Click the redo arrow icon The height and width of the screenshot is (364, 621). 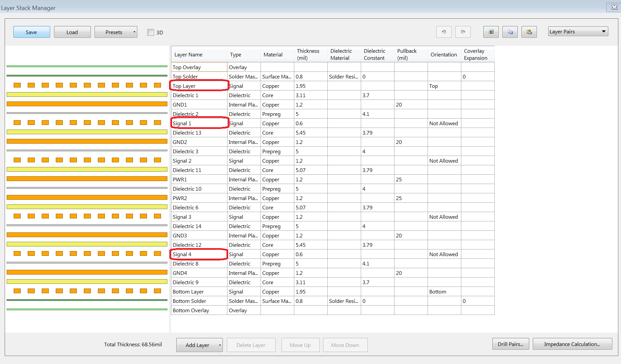pos(463,32)
